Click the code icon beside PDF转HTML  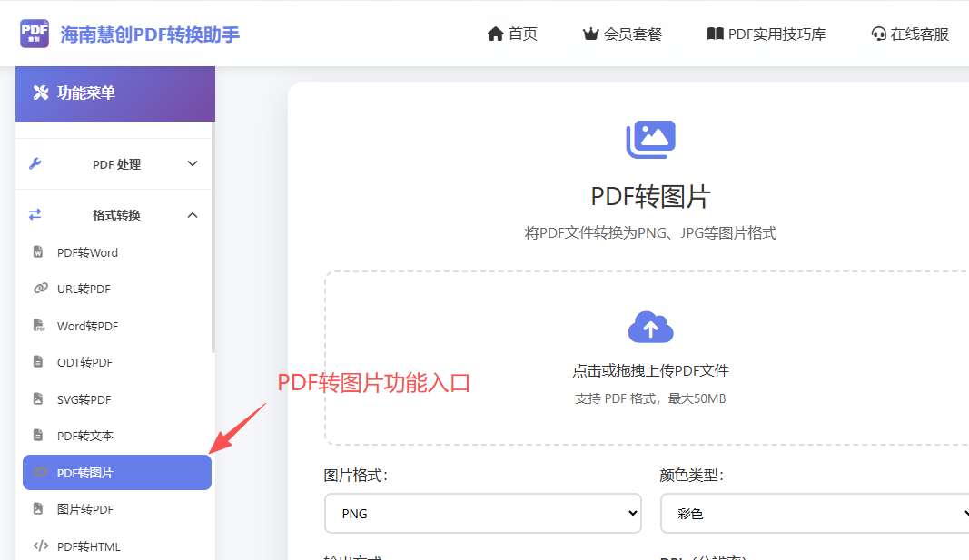pyautogui.click(x=41, y=545)
